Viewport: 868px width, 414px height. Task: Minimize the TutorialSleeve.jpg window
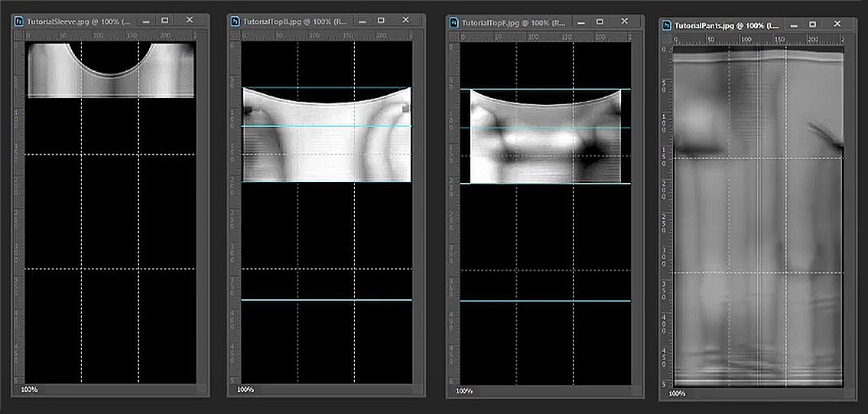click(145, 21)
